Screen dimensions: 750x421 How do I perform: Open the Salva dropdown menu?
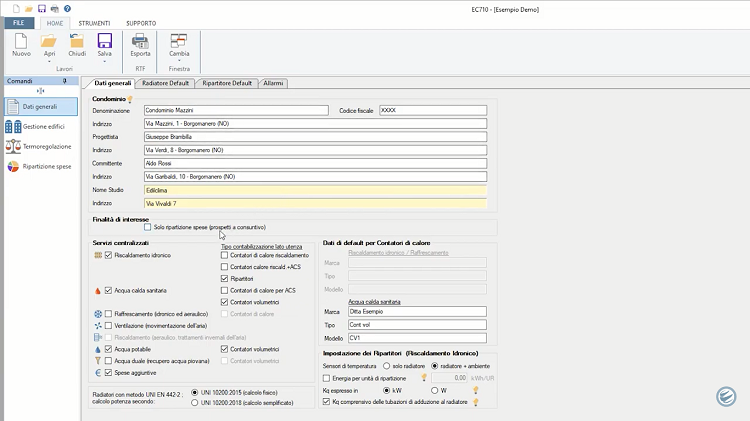pyautogui.click(x=104, y=60)
